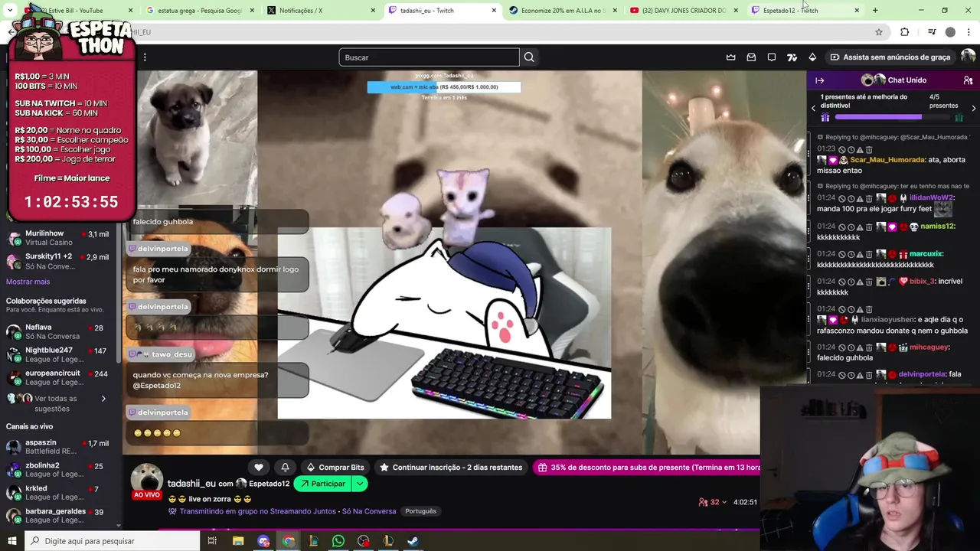Switch to the 'Espetado12 - Twitch' tab
Viewport: 980px width, 551px height.
(x=804, y=11)
